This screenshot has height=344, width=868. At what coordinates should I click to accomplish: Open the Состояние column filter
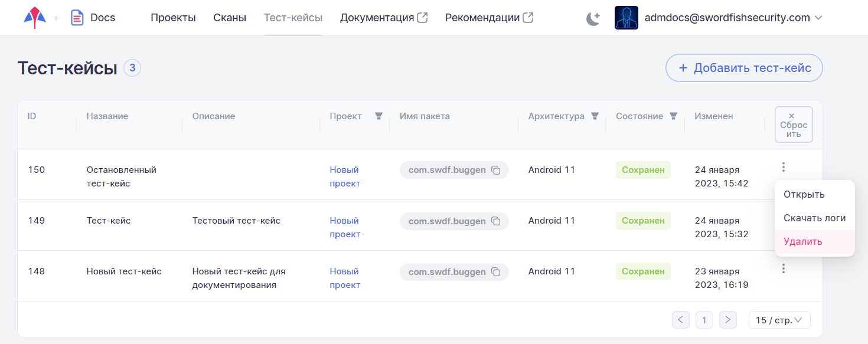coord(673,116)
